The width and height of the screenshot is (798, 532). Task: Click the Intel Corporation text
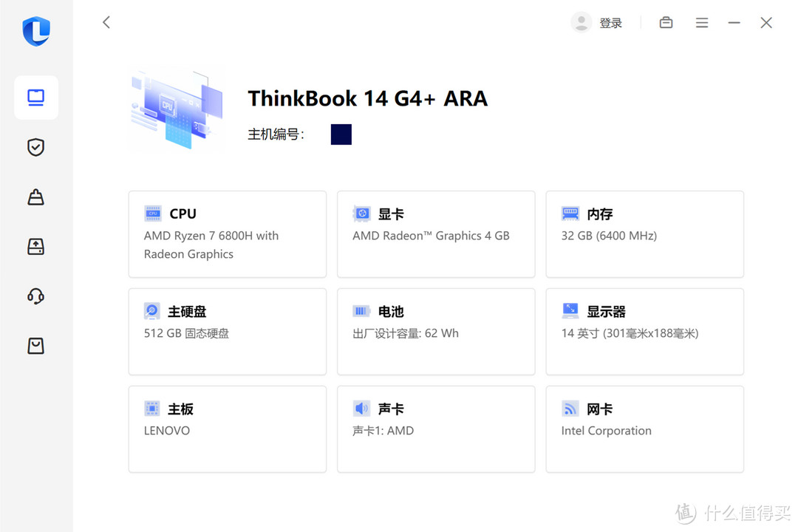point(606,431)
